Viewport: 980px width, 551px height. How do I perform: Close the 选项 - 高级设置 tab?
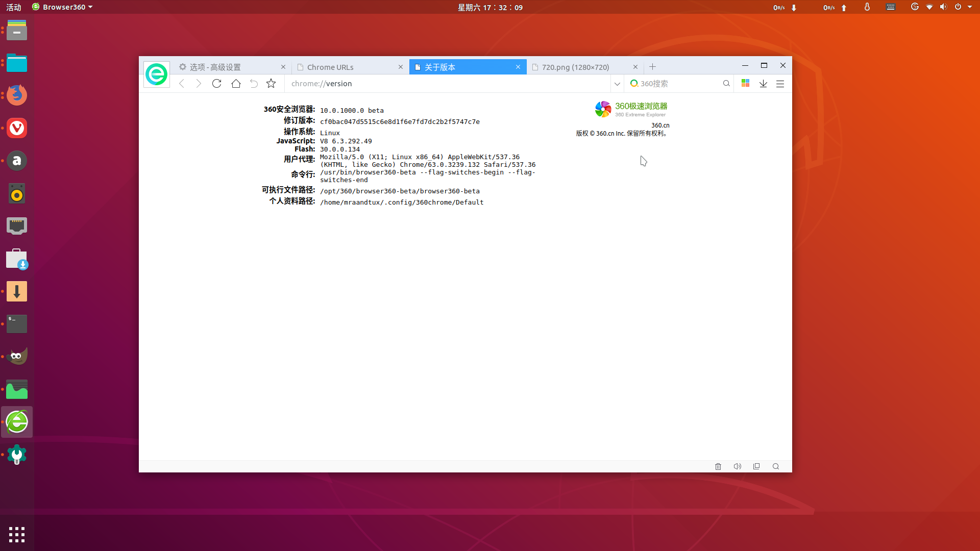[283, 67]
